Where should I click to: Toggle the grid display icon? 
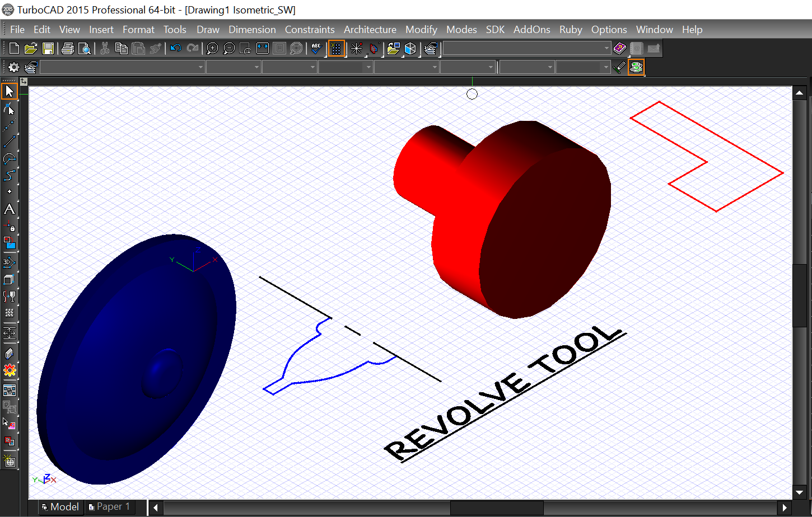tap(336, 48)
